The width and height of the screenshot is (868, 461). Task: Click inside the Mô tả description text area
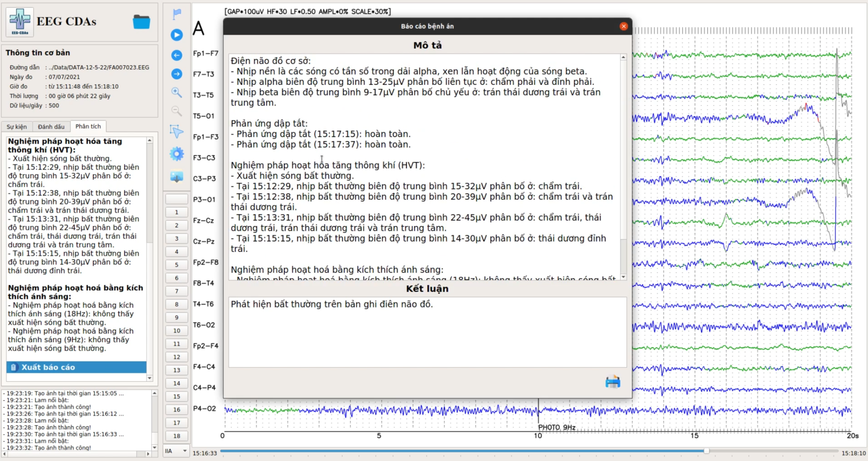[424, 167]
